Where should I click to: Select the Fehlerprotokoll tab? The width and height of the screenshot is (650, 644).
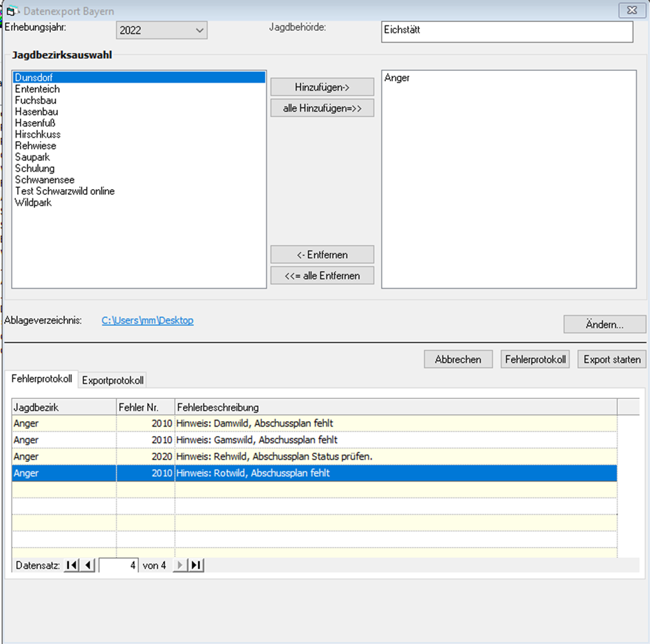coord(42,379)
